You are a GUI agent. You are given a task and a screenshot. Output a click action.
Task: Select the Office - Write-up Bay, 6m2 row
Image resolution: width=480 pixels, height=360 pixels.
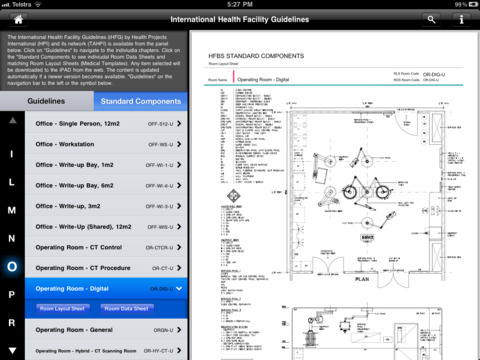[x=106, y=186]
